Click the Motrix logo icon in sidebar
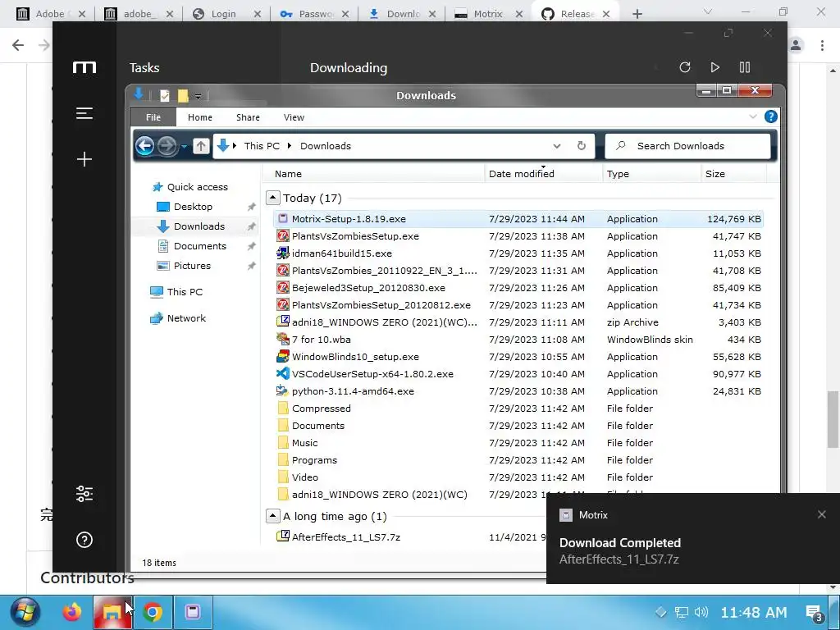 84,67
